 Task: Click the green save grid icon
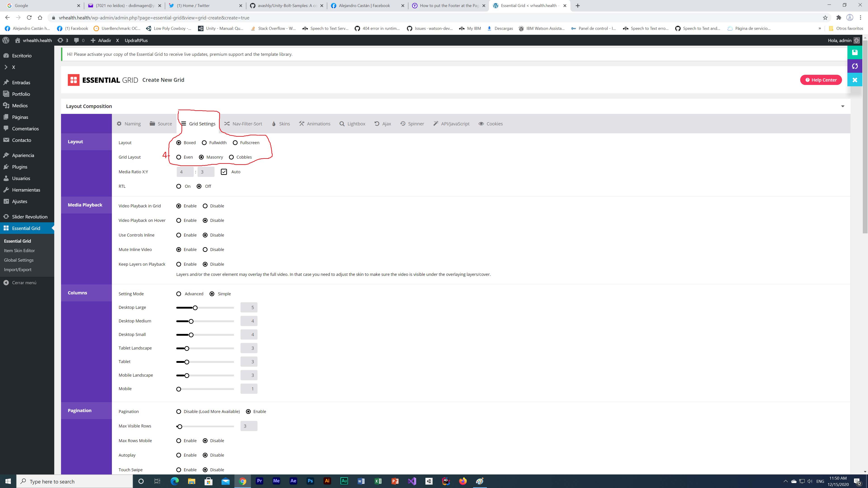854,52
